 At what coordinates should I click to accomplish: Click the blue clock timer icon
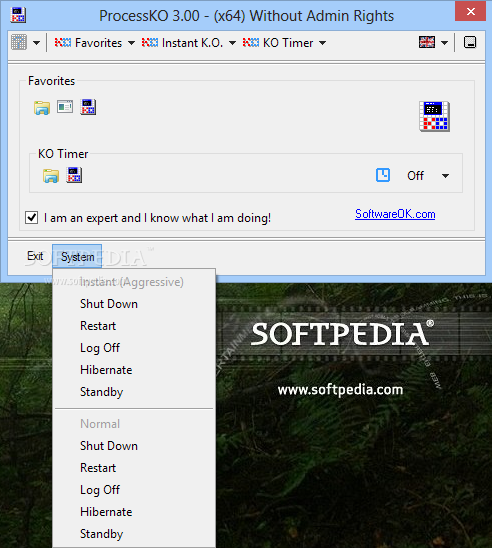pos(383,175)
